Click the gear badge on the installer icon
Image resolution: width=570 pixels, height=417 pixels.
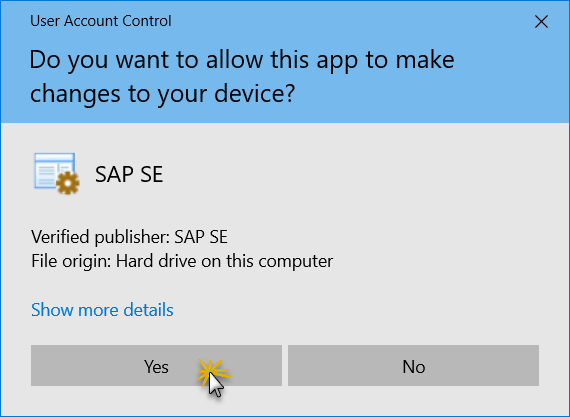[x=68, y=183]
